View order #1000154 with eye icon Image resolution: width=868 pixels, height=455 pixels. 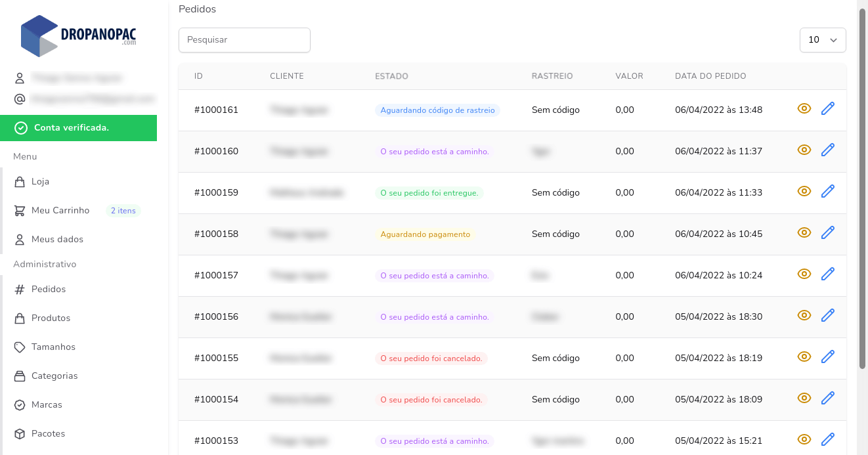pos(804,399)
